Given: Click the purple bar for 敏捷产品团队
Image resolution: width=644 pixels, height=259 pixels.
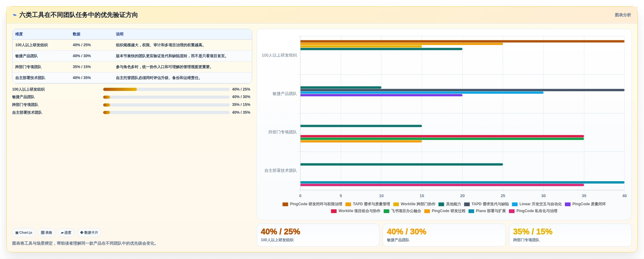Looking at the screenshot, I should pos(381,95).
